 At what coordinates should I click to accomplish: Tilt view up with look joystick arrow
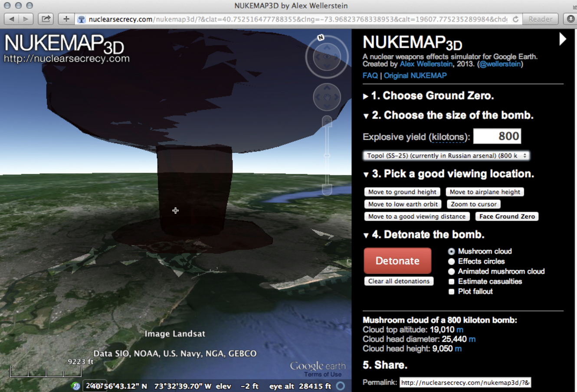click(x=327, y=47)
